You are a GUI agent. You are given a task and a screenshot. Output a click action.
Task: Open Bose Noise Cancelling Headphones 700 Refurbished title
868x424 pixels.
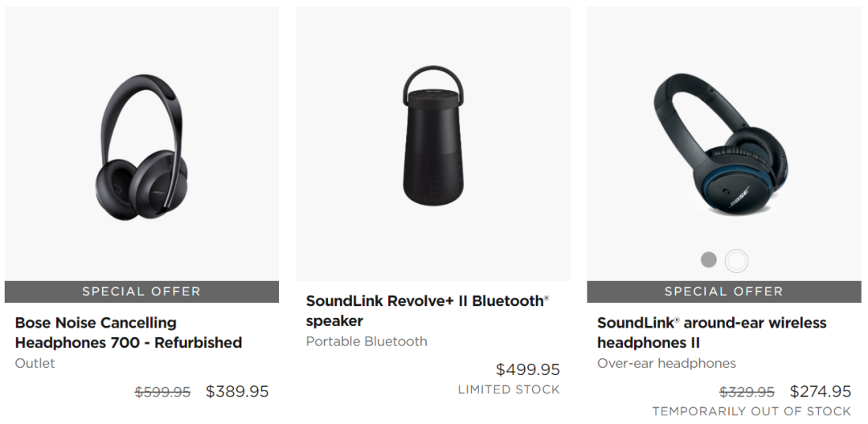click(129, 332)
